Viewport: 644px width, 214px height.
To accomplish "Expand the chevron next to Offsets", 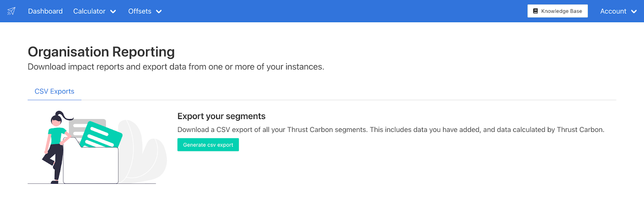I will tap(159, 12).
